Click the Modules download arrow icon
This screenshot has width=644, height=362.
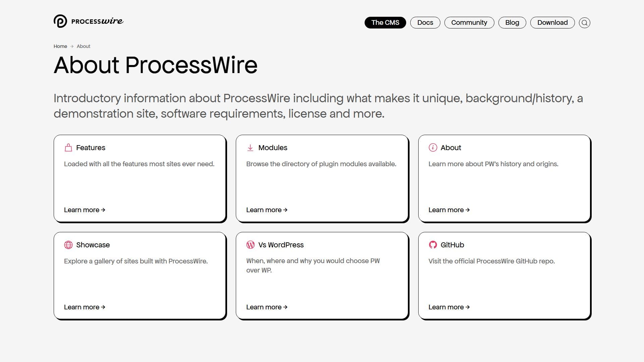[250, 148]
